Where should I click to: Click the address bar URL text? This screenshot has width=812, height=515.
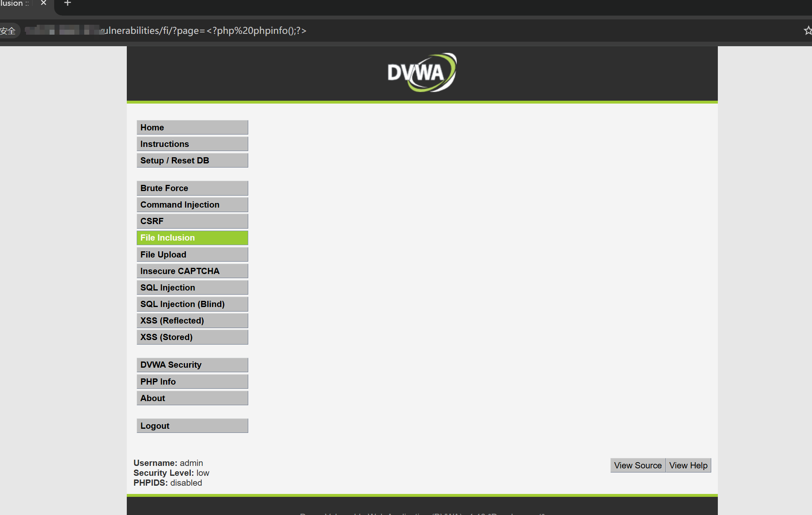(x=204, y=31)
